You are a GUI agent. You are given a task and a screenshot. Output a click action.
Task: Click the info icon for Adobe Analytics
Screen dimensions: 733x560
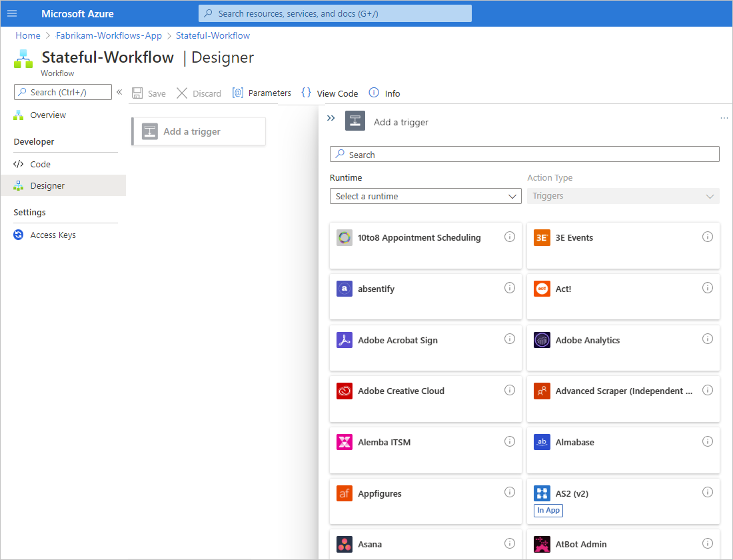tap(708, 339)
